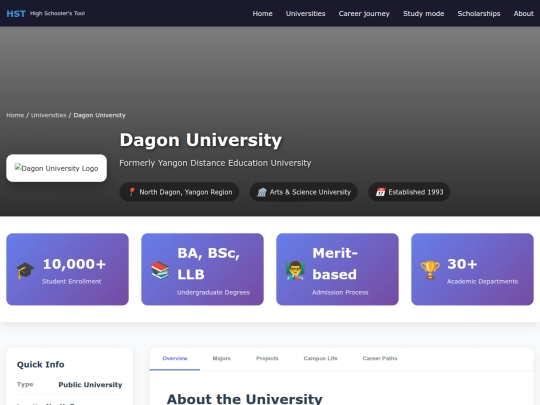Screen dimensions: 540x405
Task: Click Dagon University breadcrumb text
Action: tap(100, 115)
